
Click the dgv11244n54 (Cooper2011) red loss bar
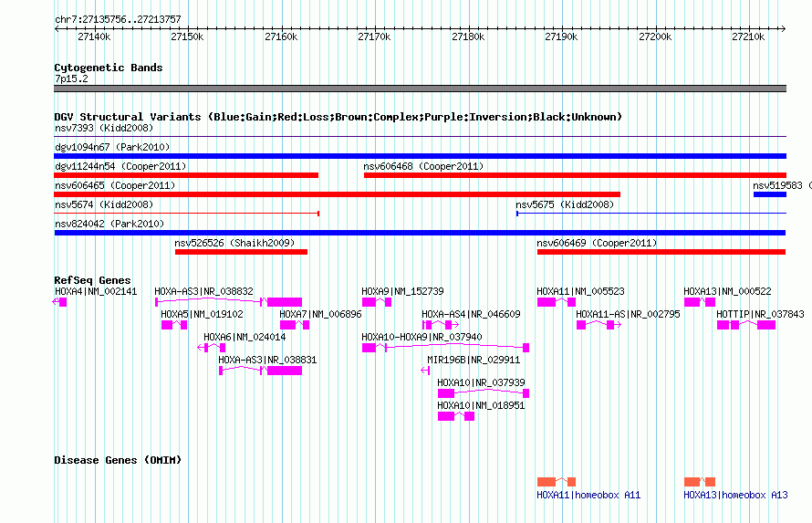click(x=186, y=175)
